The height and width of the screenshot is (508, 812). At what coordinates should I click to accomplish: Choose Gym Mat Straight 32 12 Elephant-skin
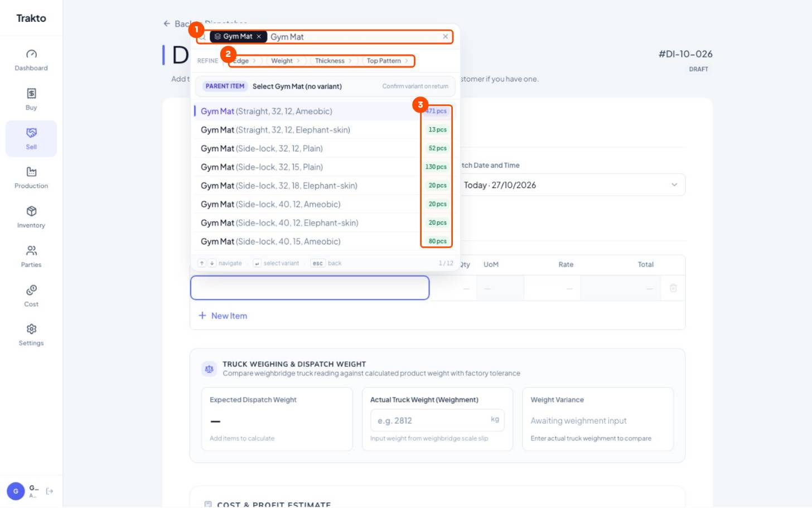coord(326,130)
